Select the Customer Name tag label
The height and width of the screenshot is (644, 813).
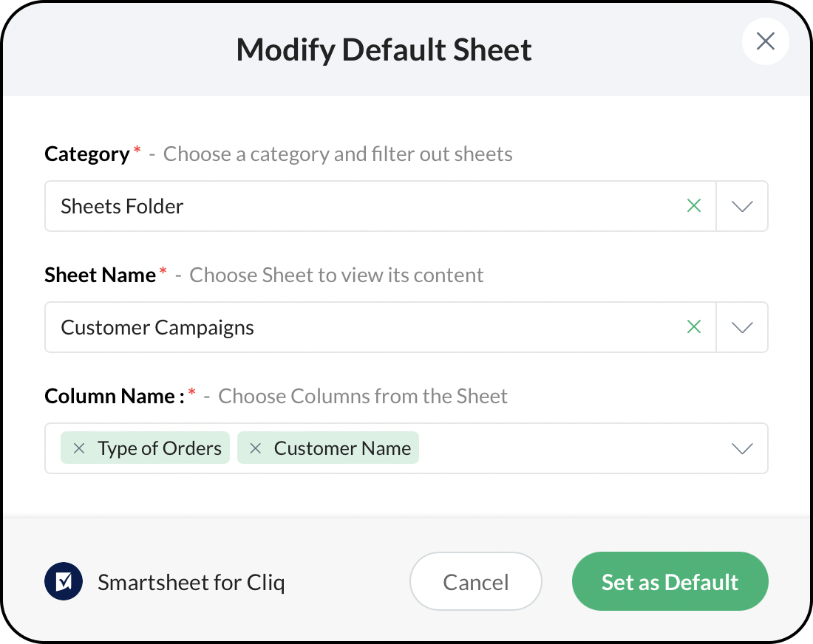coord(342,448)
